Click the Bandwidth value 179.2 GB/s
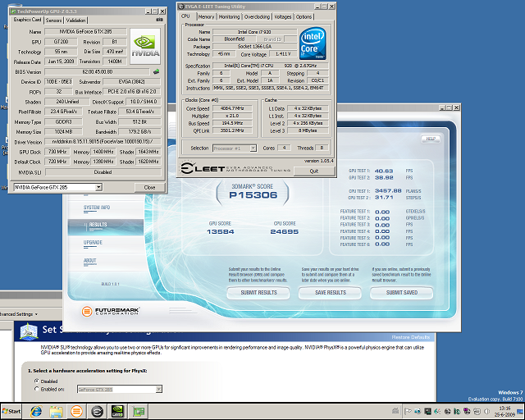 139,131
